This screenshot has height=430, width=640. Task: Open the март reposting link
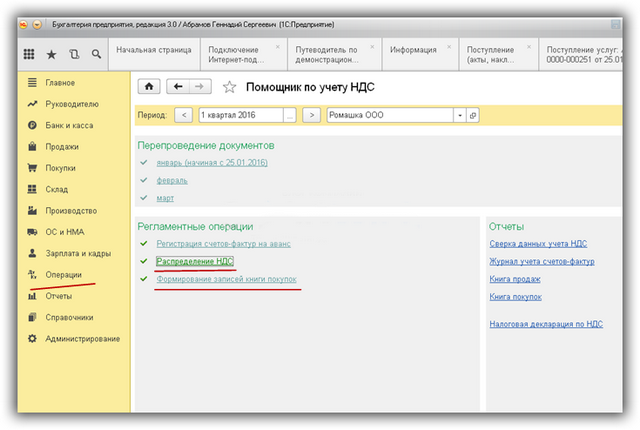click(x=165, y=198)
